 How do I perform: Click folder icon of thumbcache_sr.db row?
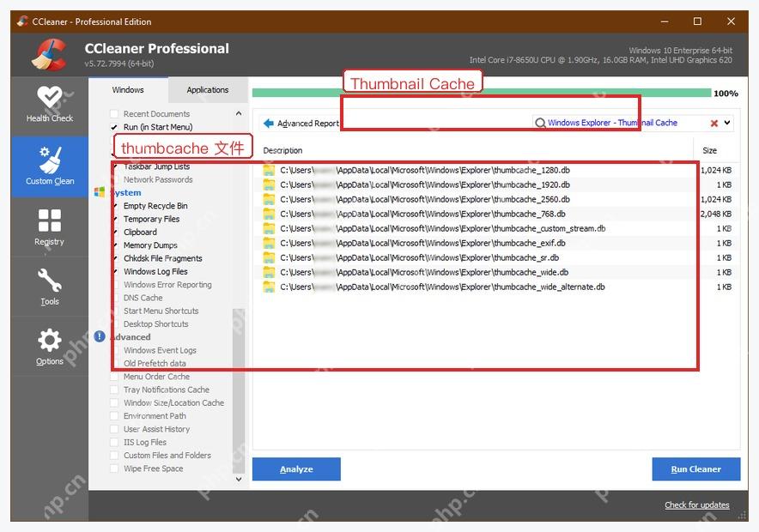point(269,257)
